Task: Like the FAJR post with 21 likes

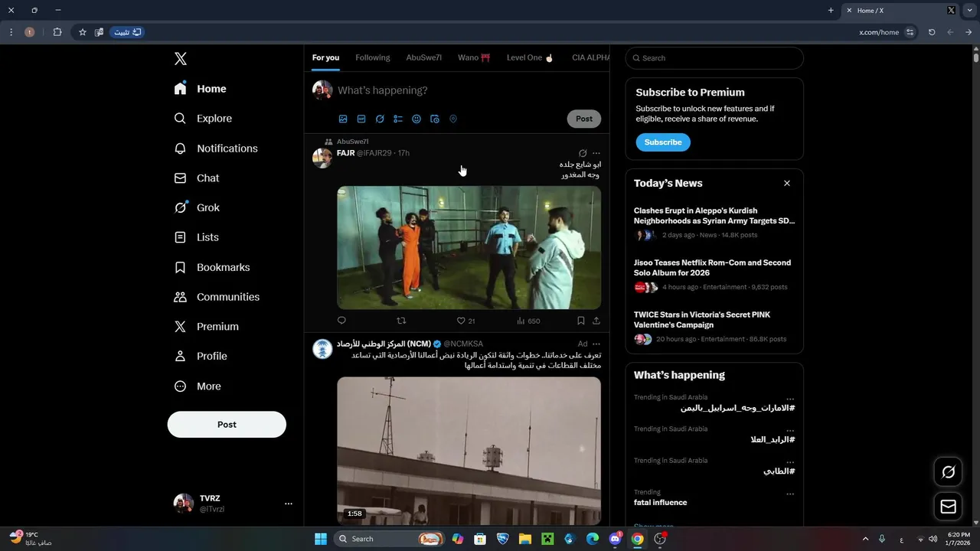Action: point(465,321)
